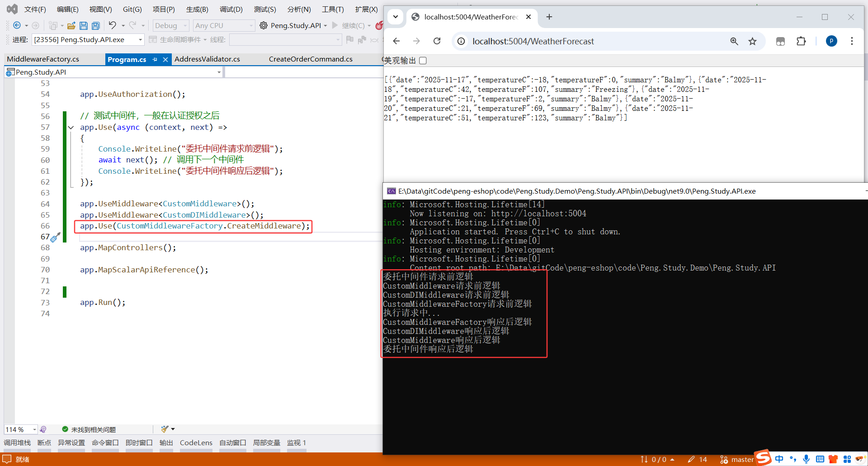Switch to the CreateOrderCommand.cs tab
Image resolution: width=868 pixels, height=466 pixels.
point(311,59)
